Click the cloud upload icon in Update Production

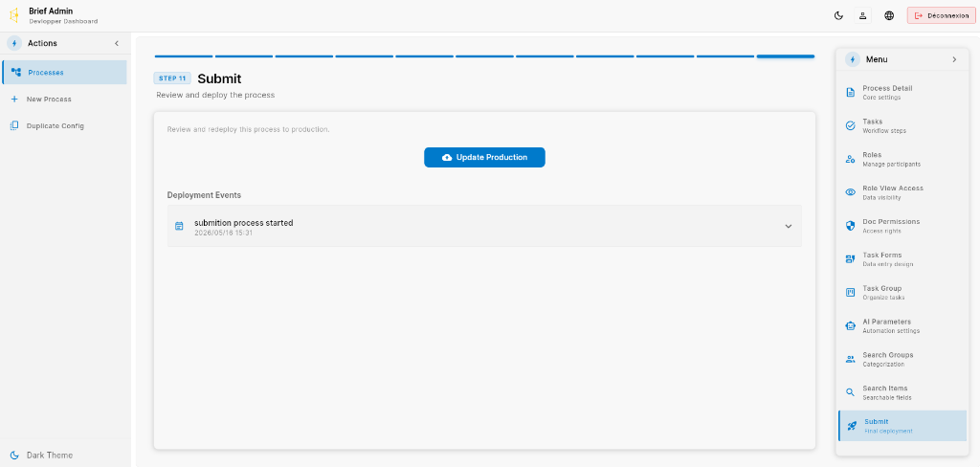(x=447, y=158)
